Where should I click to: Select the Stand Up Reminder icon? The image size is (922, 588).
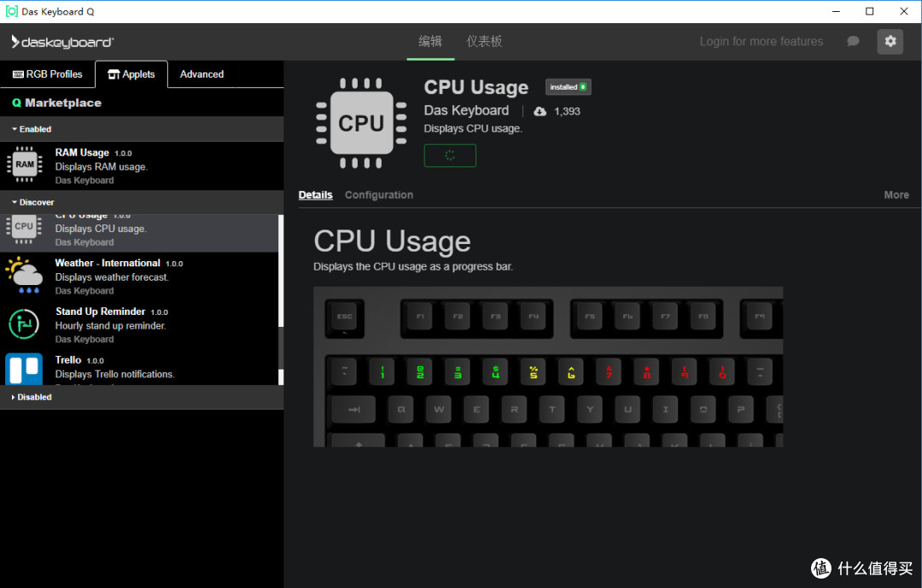(x=24, y=324)
